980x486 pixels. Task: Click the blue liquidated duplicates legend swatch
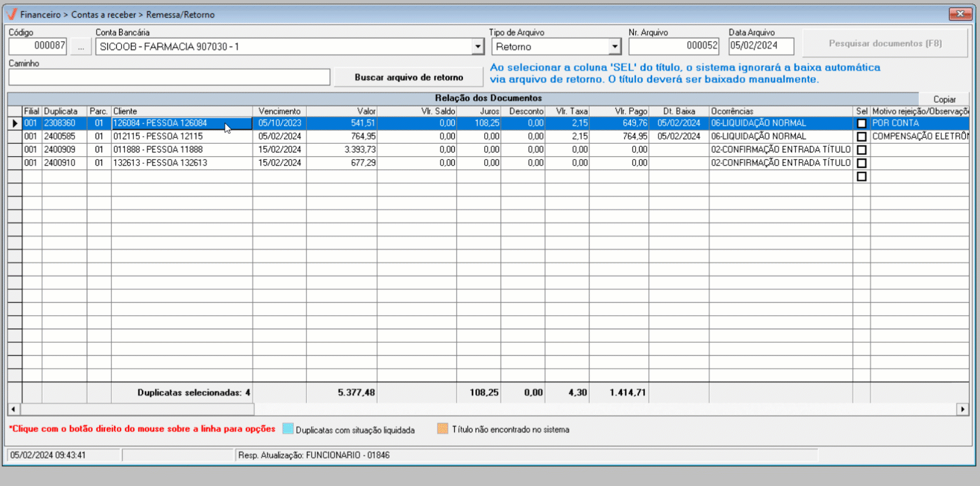pos(288,429)
